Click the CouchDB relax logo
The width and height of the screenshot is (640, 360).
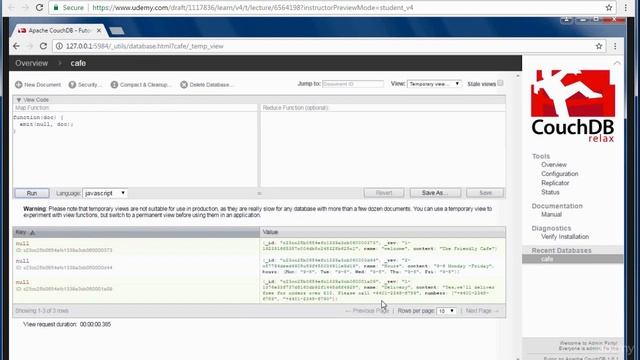[x=573, y=105]
